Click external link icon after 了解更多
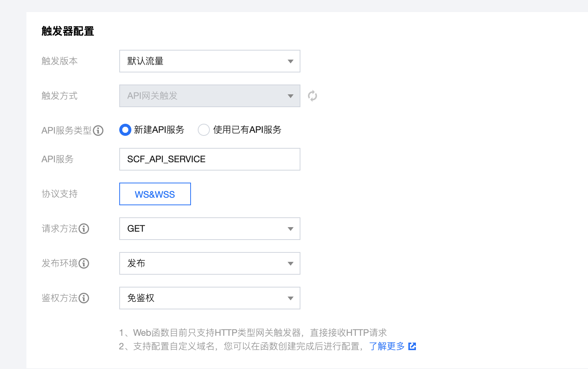The image size is (588, 369). click(412, 346)
